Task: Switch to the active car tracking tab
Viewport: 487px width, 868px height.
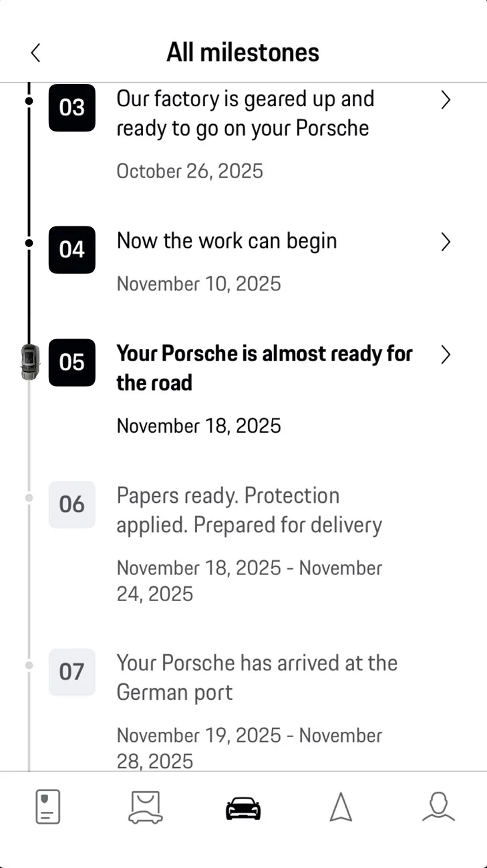Action: (243, 807)
